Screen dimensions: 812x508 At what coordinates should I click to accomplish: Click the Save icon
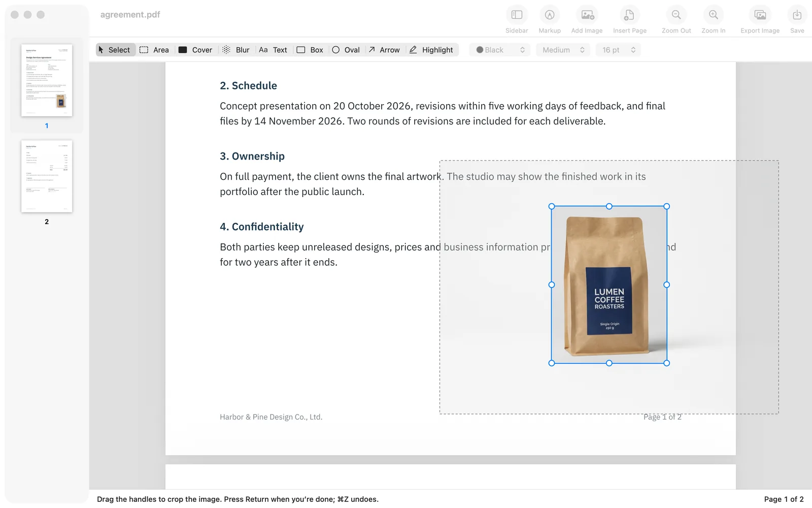pyautogui.click(x=797, y=15)
